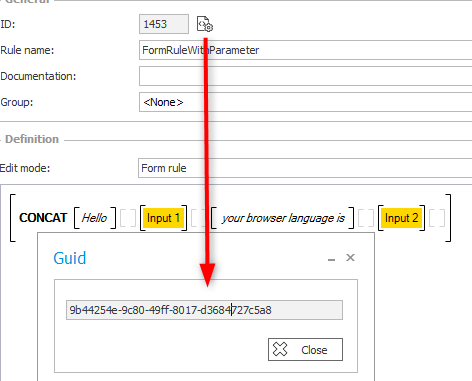The image size is (472, 381).
Task: Open the Group dropdown showing <None>
Action: pyautogui.click(x=305, y=102)
